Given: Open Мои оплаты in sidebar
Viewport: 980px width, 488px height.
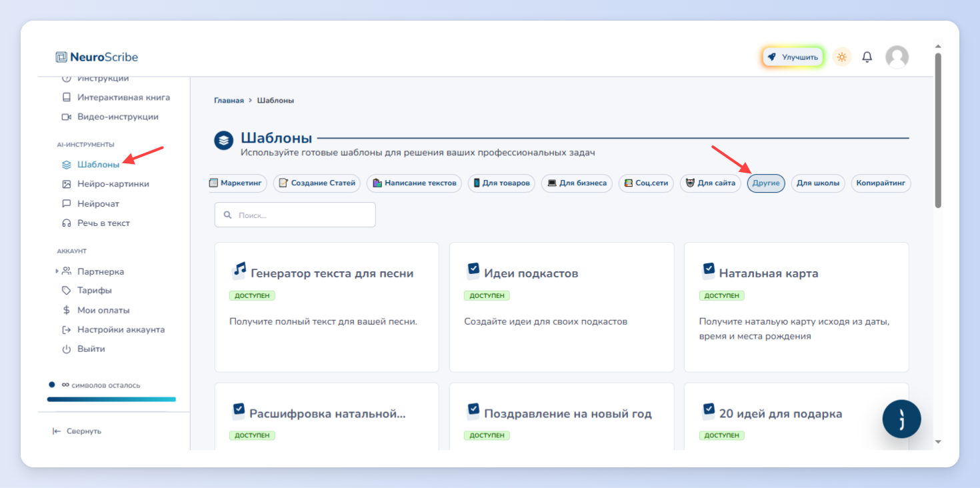Looking at the screenshot, I should pyautogui.click(x=95, y=310).
